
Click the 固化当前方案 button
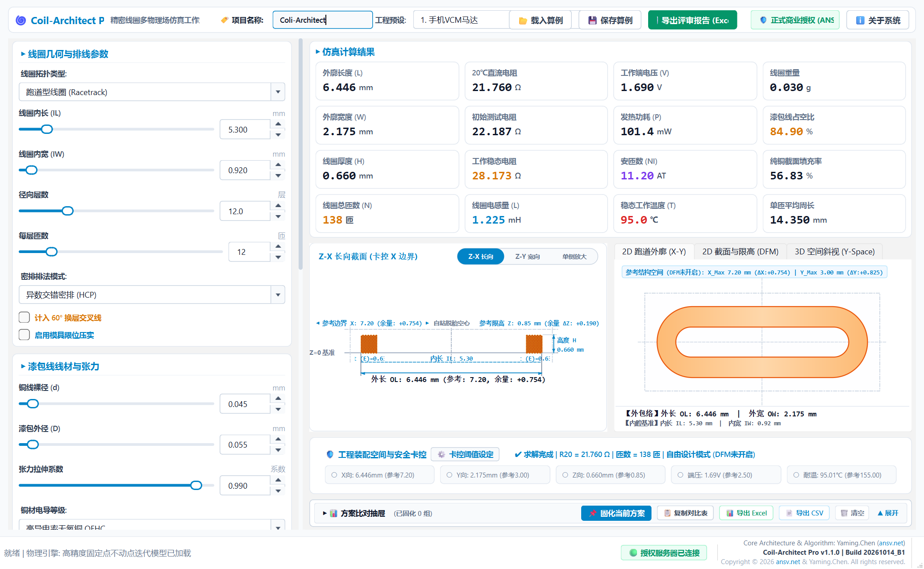tap(616, 513)
